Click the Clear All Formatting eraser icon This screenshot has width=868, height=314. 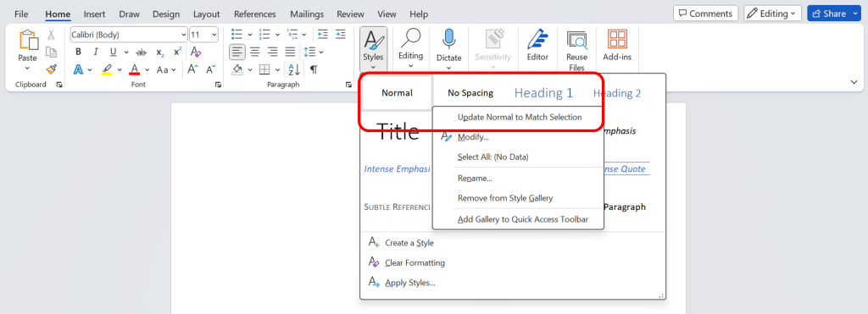click(196, 52)
